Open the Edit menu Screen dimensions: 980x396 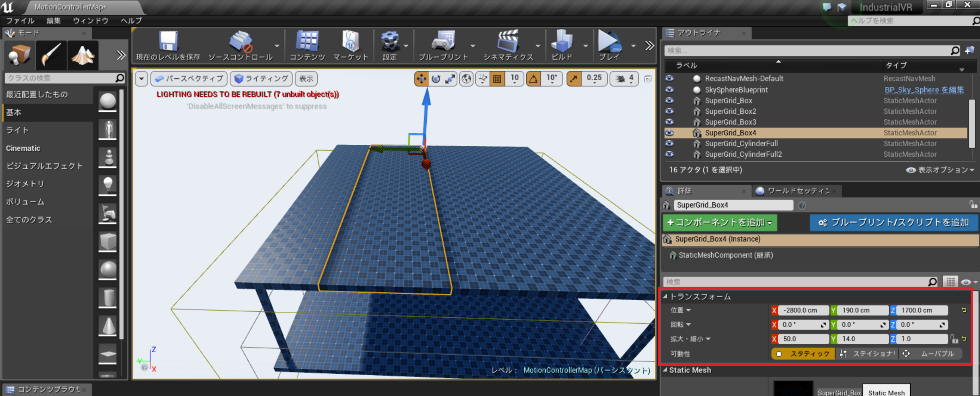[x=53, y=21]
